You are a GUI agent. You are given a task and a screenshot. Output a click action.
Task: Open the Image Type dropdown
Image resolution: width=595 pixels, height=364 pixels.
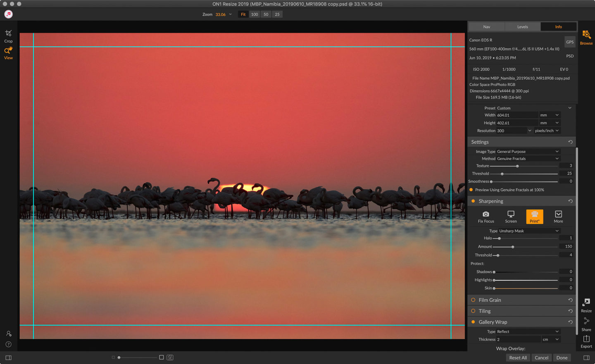click(528, 152)
